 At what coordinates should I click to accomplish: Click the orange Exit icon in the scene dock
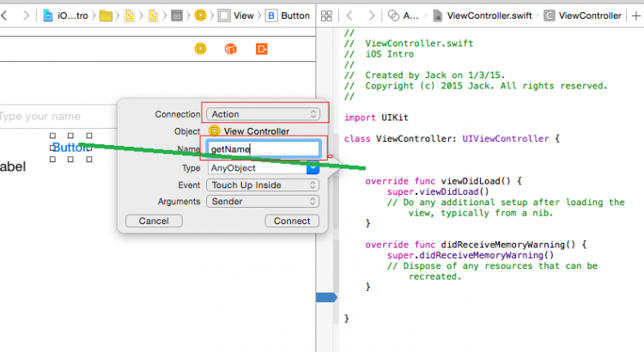[x=261, y=49]
